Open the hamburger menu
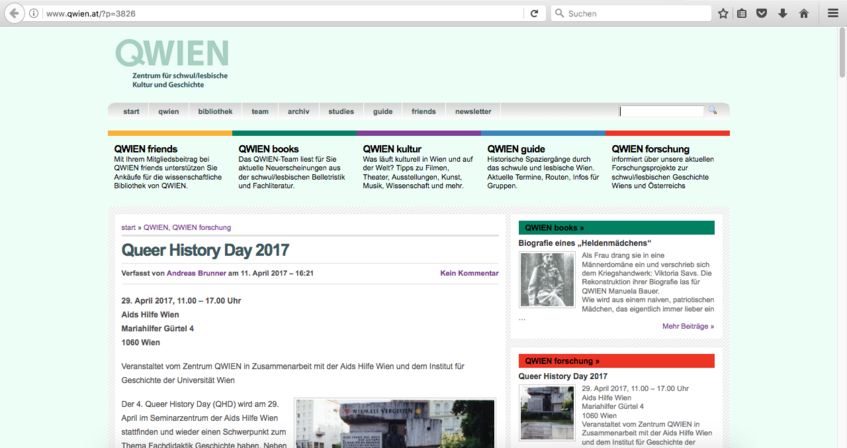Screen dimensions: 847x448 (833, 14)
